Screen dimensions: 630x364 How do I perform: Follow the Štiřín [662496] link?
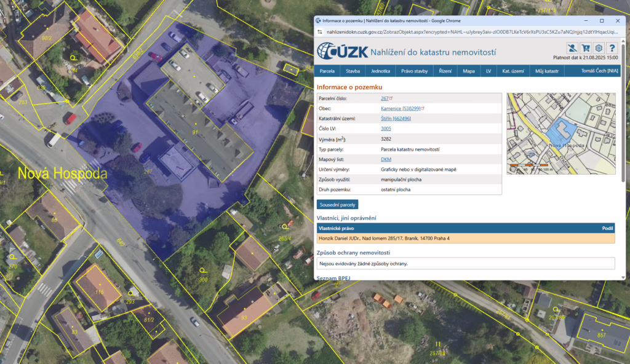click(x=396, y=119)
